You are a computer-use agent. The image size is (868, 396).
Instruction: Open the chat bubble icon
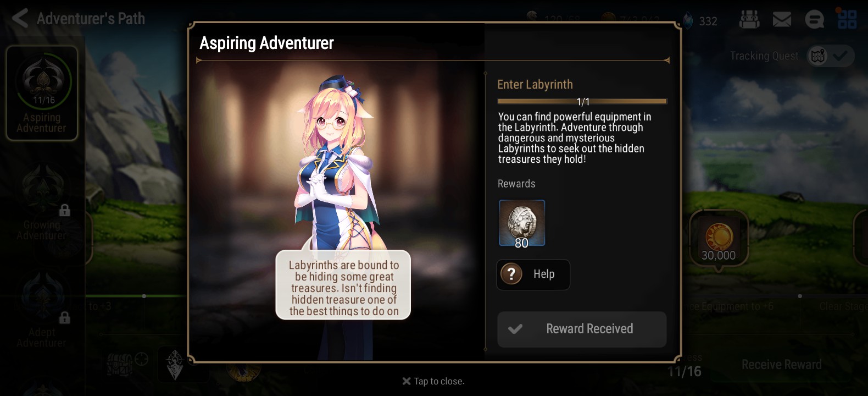[814, 20]
